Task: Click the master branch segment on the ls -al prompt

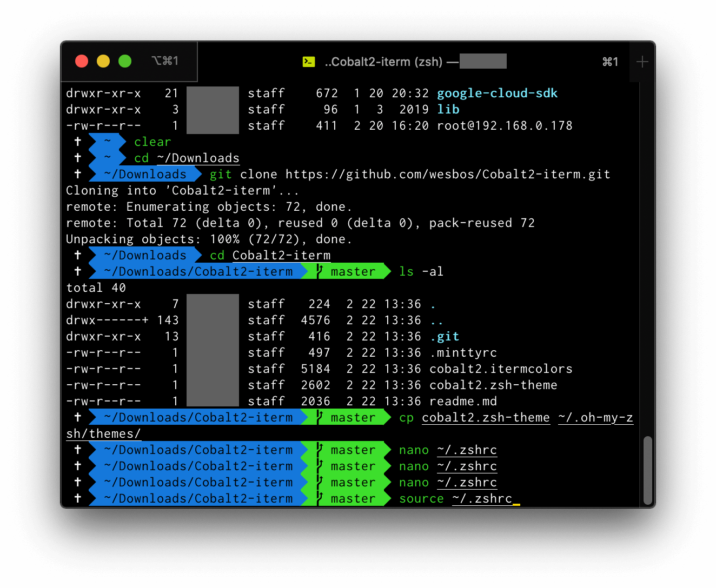Action: click(346, 272)
